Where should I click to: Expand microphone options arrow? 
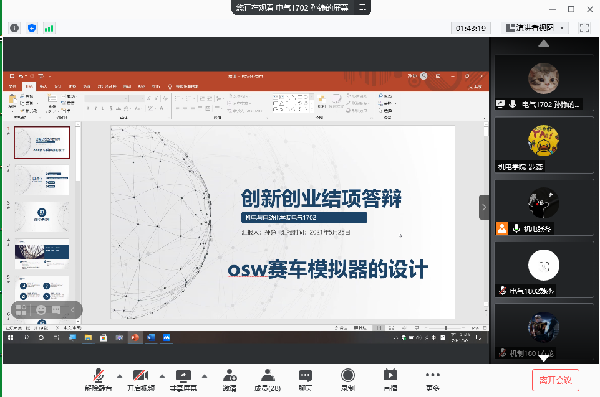pos(119,376)
